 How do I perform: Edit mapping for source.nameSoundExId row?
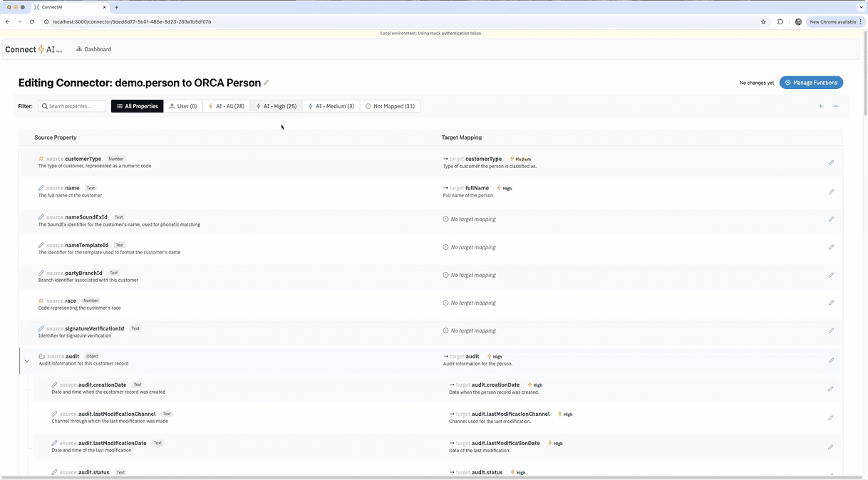pyautogui.click(x=831, y=219)
